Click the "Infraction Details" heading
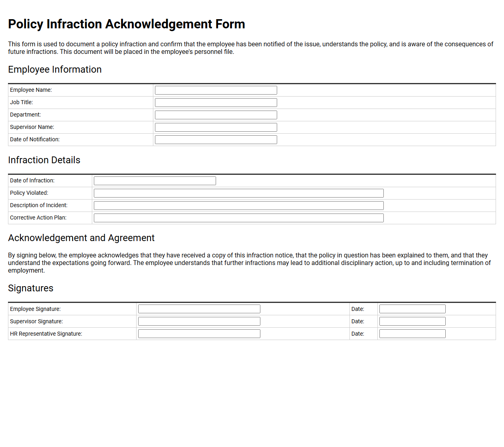 click(x=44, y=160)
